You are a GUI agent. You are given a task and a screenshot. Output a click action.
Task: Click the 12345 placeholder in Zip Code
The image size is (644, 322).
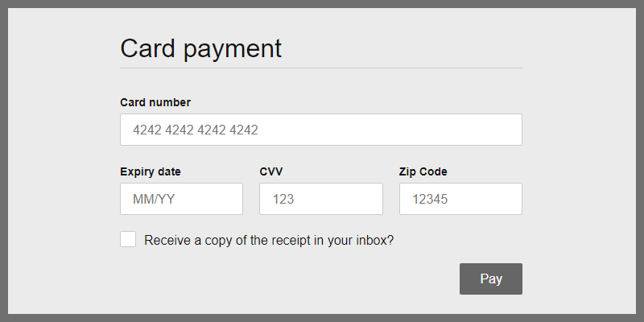429,200
